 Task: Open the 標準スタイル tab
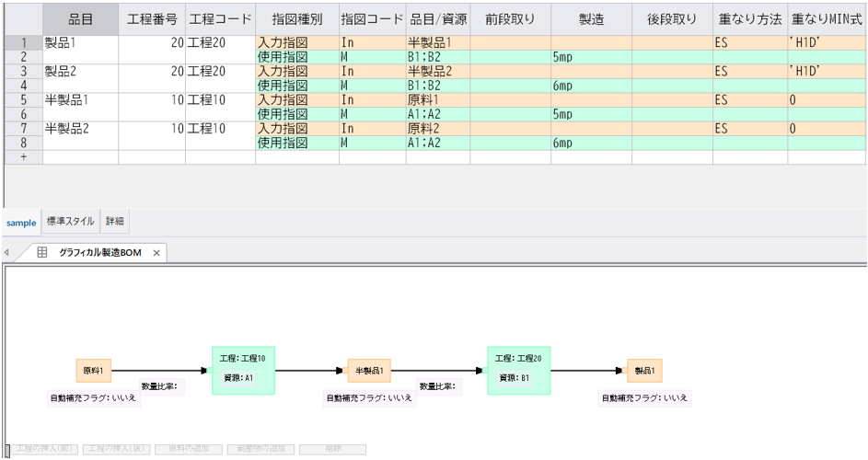pyautogui.click(x=71, y=223)
